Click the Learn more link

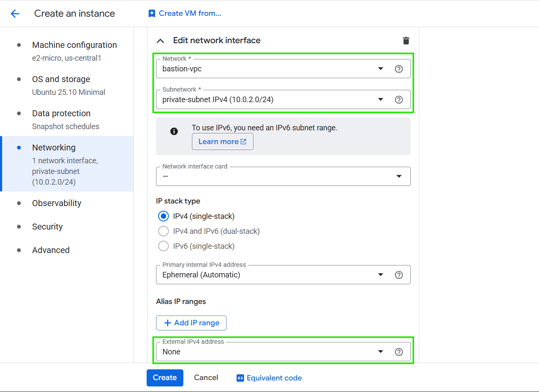click(222, 142)
